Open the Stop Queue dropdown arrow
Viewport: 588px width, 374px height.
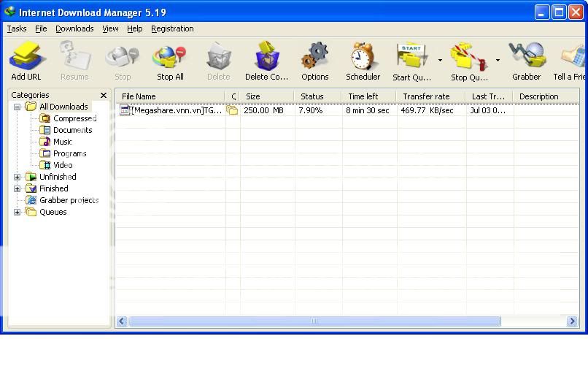[x=498, y=60]
